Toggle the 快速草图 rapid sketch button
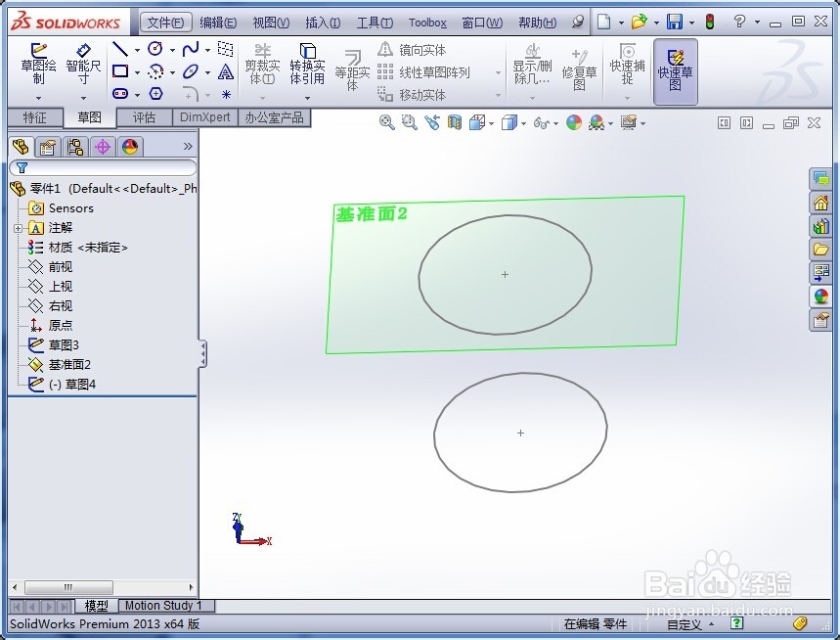 [x=675, y=71]
